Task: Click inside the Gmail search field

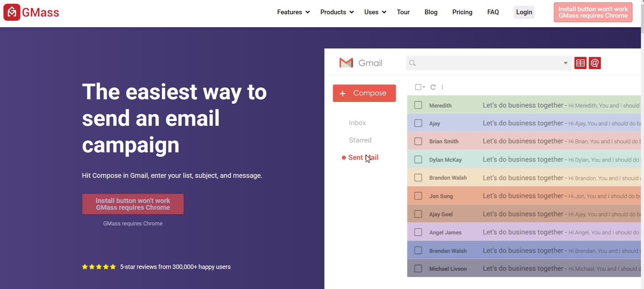Action: (x=488, y=63)
